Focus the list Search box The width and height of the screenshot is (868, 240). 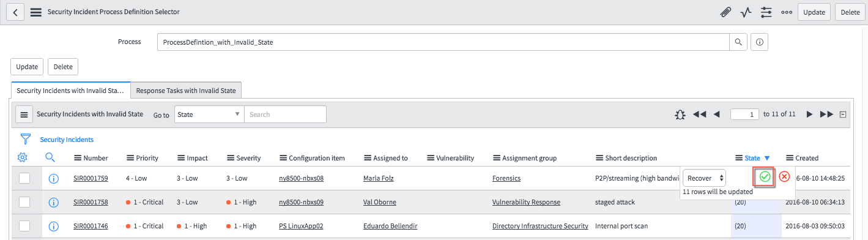tap(285, 114)
